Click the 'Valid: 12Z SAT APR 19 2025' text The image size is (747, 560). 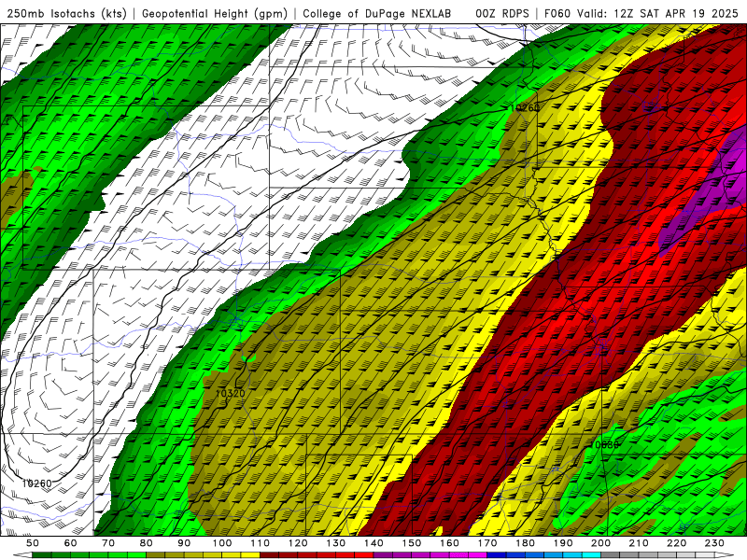pos(657,13)
